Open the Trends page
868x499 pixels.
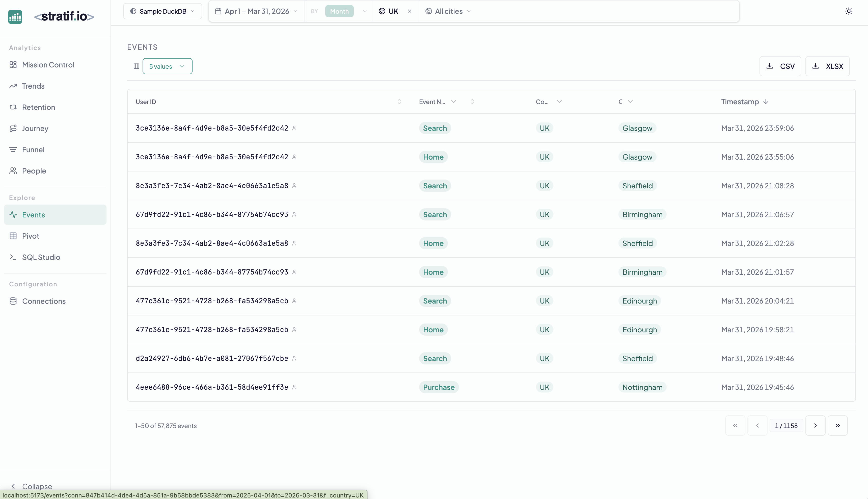click(55, 86)
